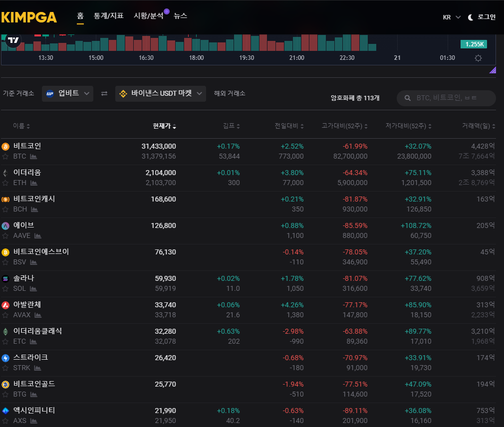Open 통계/지표 menu

point(109,16)
